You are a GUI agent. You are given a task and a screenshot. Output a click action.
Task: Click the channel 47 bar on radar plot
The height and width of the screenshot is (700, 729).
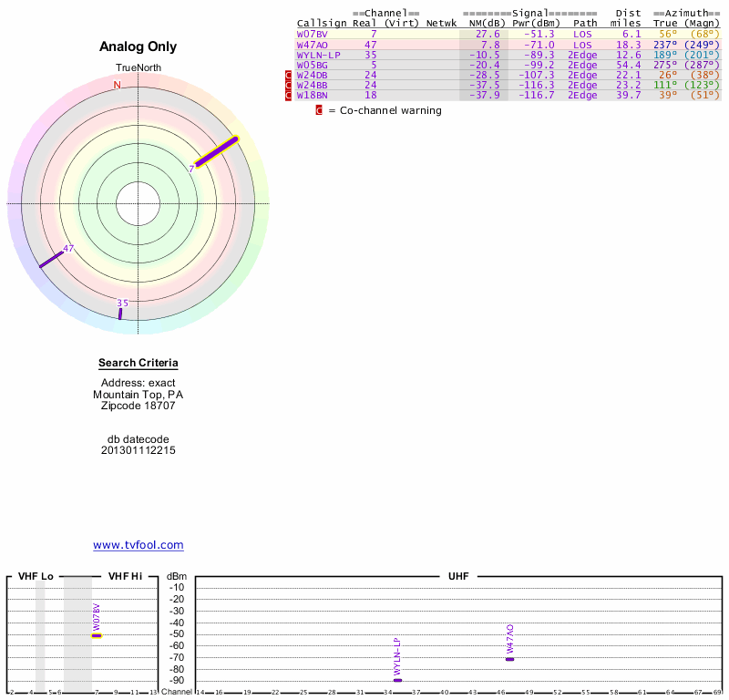pyautogui.click(x=51, y=258)
